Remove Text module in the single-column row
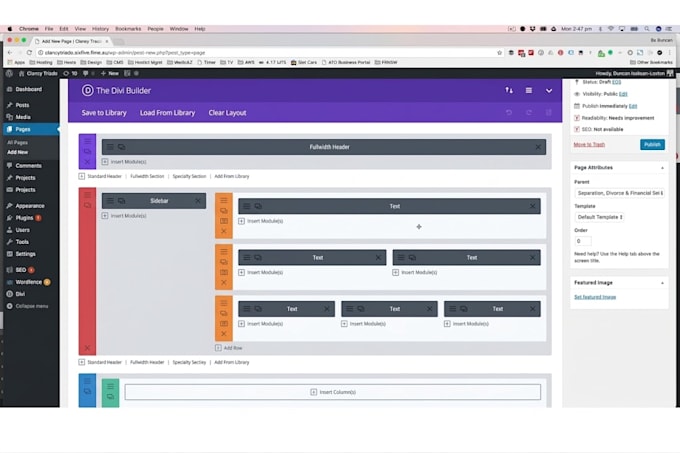Viewport: 680px width, 453px height. pos(533,206)
